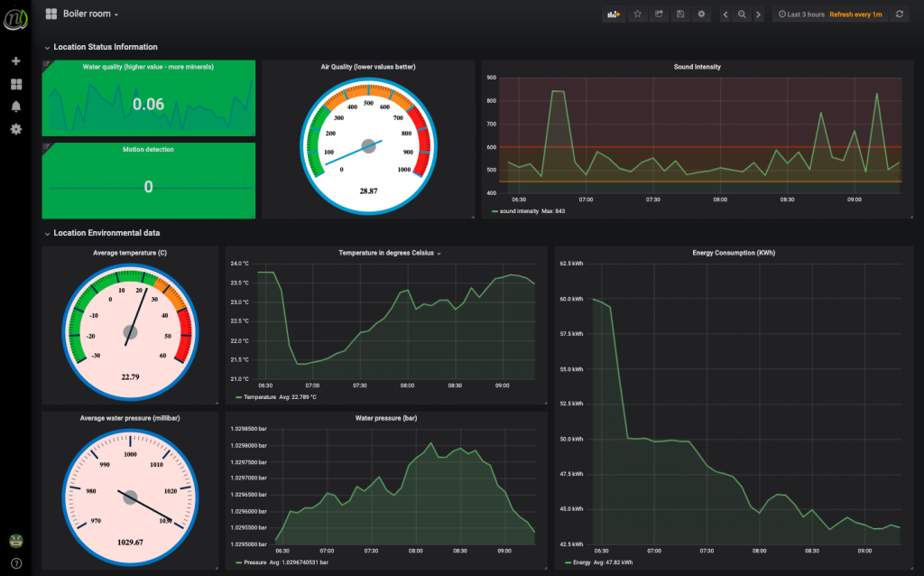Click the zoom out time range magnifier
This screenshot has height=576, width=924.
[x=742, y=14]
